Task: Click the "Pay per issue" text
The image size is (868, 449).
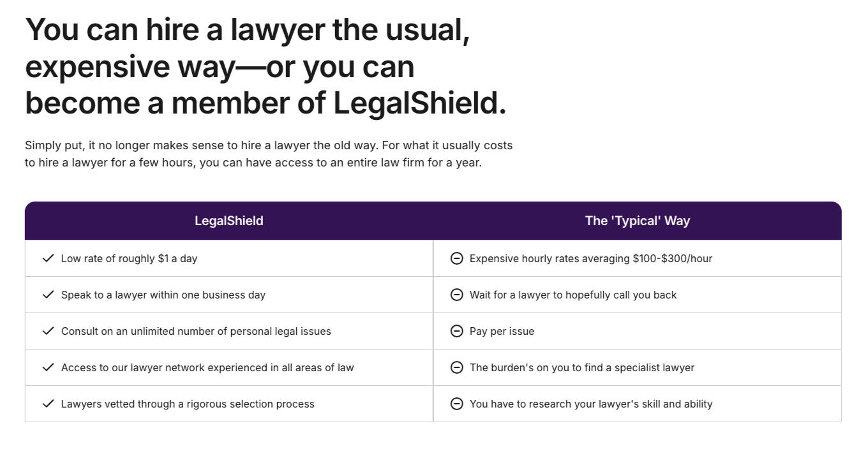Action: point(502,331)
